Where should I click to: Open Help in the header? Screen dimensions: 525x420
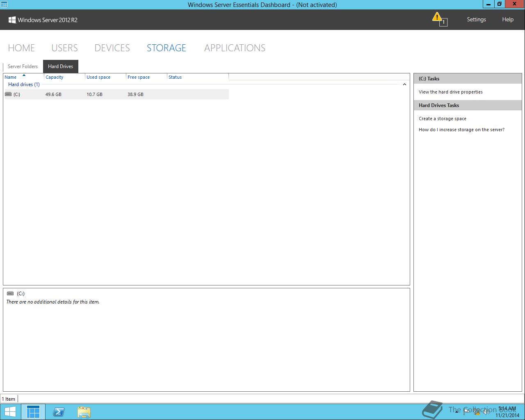click(508, 19)
